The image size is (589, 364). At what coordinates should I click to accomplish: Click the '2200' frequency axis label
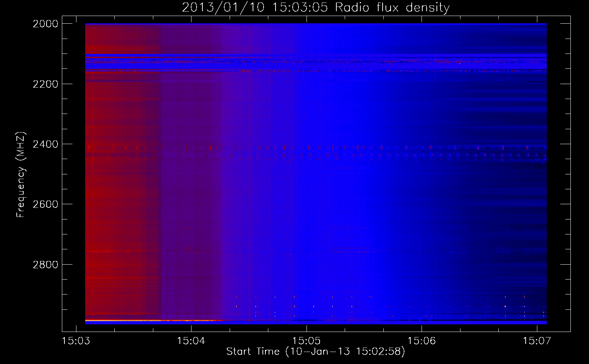pyautogui.click(x=46, y=84)
